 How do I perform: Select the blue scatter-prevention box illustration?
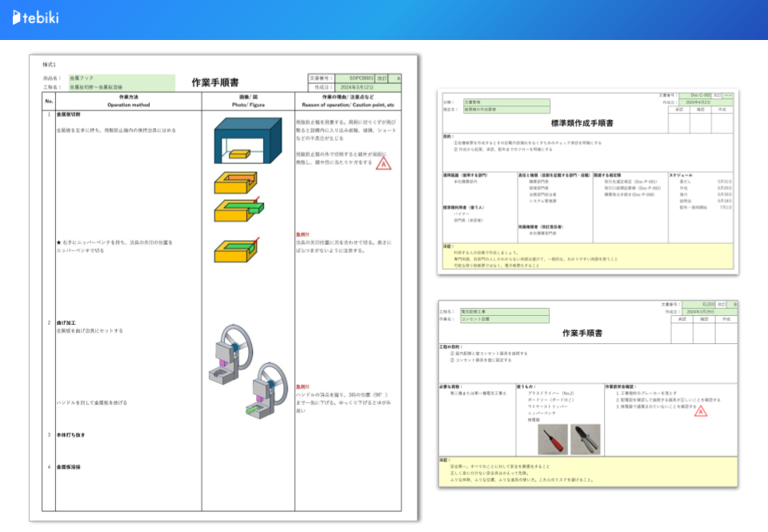point(248,140)
